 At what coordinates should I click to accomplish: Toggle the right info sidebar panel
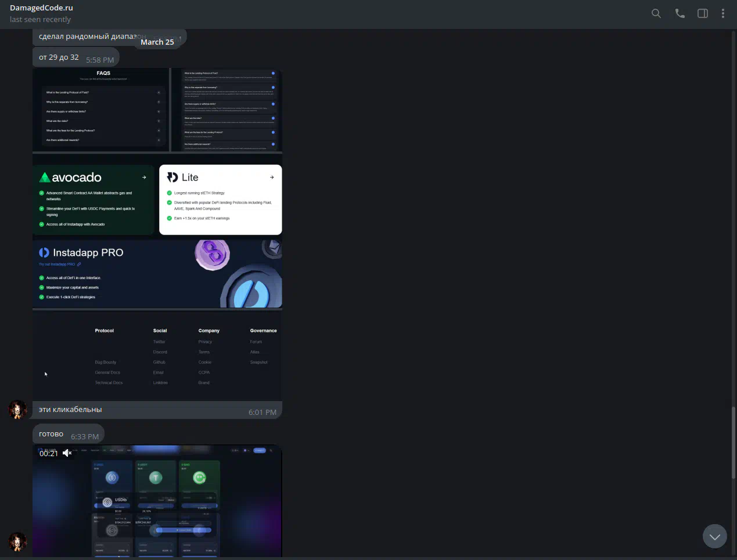[702, 13]
